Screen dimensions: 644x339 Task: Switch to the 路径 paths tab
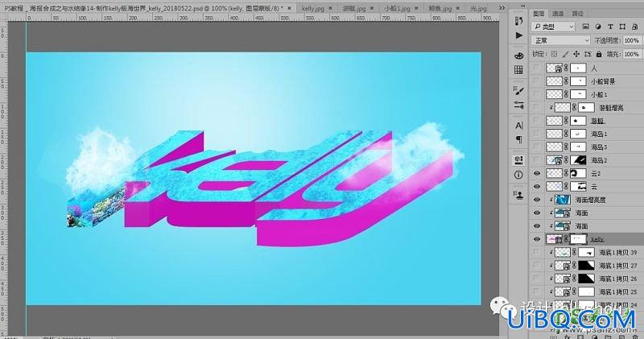577,14
